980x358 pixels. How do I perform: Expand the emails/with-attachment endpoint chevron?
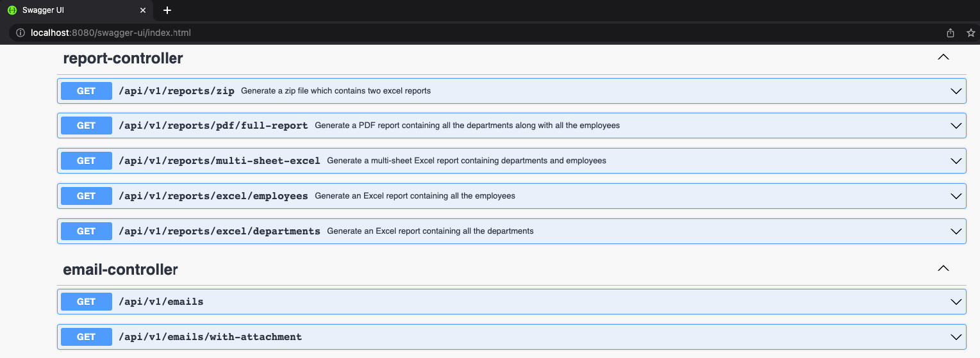956,337
